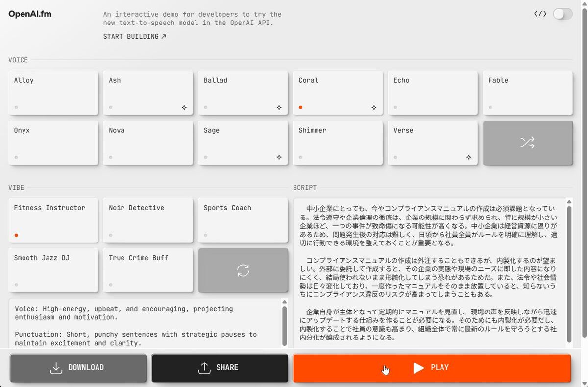588x387 pixels.
Task: Choose the True Crime Buff vibe
Action: (148, 270)
